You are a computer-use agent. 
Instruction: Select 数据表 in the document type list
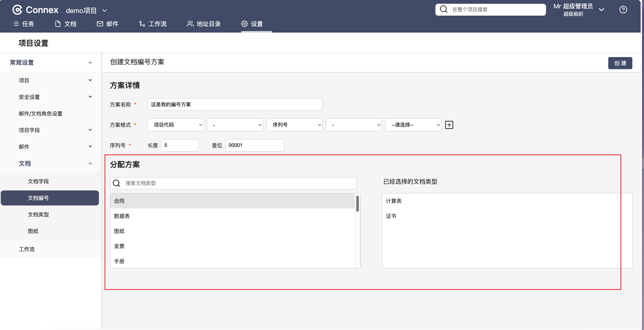[122, 216]
